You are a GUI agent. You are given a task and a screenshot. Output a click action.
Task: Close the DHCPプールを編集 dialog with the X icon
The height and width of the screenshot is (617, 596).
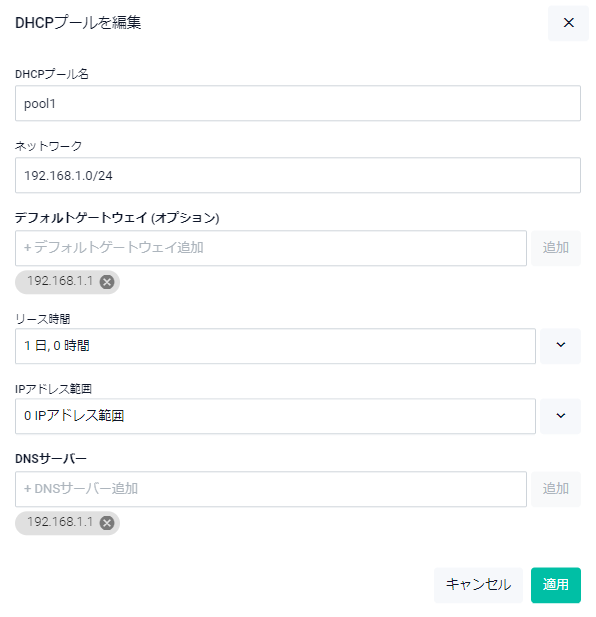[568, 23]
